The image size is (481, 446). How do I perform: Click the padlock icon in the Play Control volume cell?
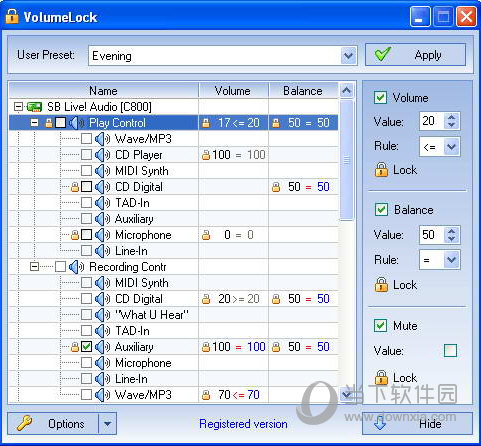pyautogui.click(x=206, y=123)
